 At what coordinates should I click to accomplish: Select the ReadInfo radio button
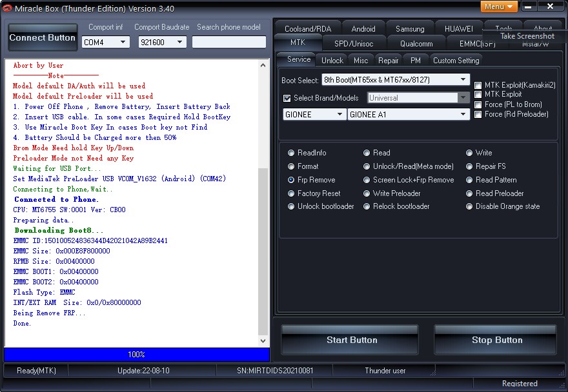[291, 153]
